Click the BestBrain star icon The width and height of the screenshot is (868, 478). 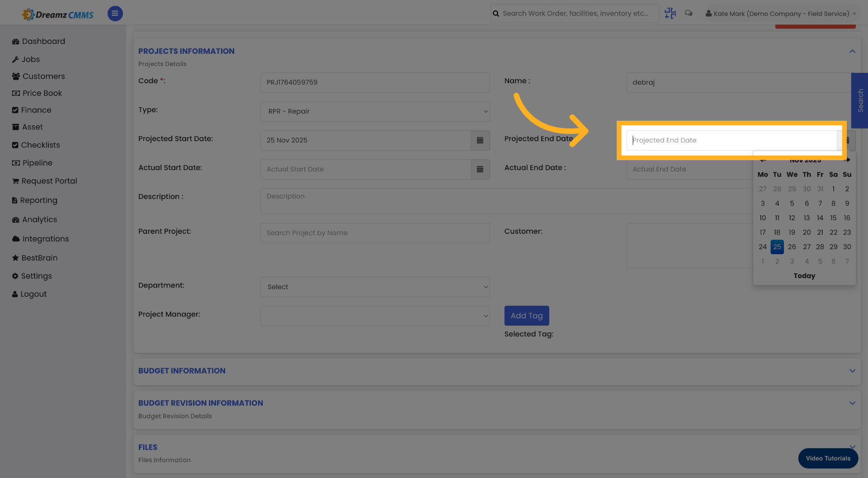tap(15, 258)
